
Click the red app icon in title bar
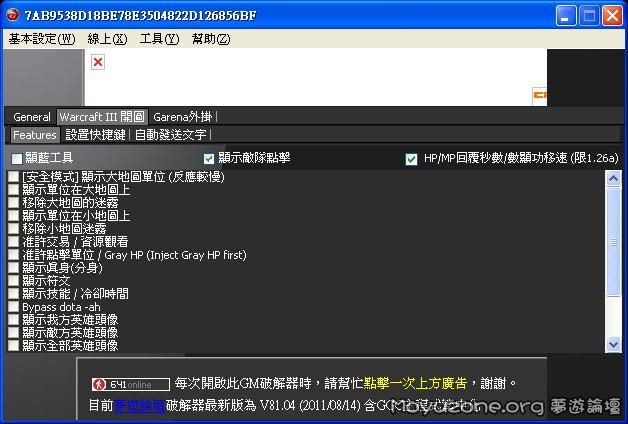[12, 15]
